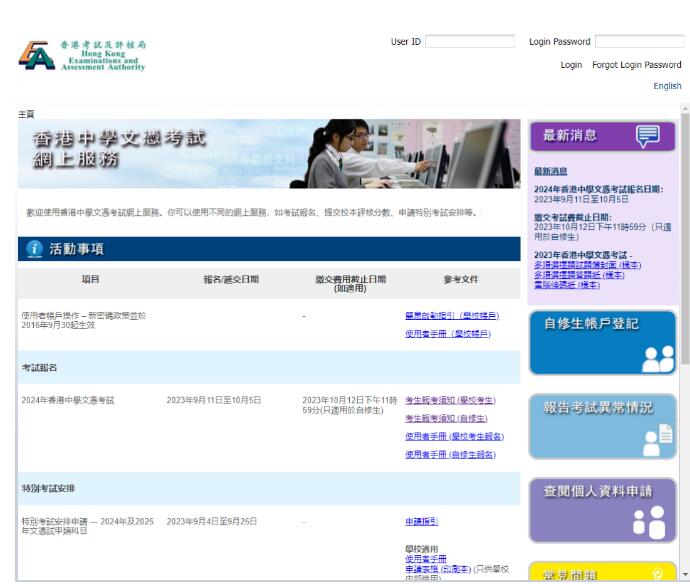Focus the Login Password input field
The image size is (690, 584).
click(639, 42)
